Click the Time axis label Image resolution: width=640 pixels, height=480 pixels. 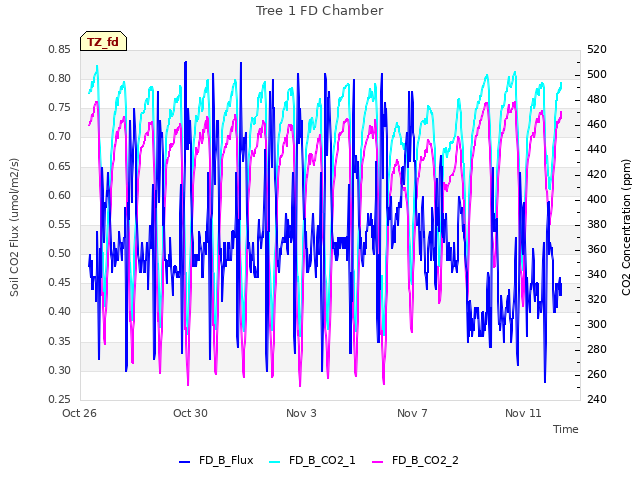point(566,429)
